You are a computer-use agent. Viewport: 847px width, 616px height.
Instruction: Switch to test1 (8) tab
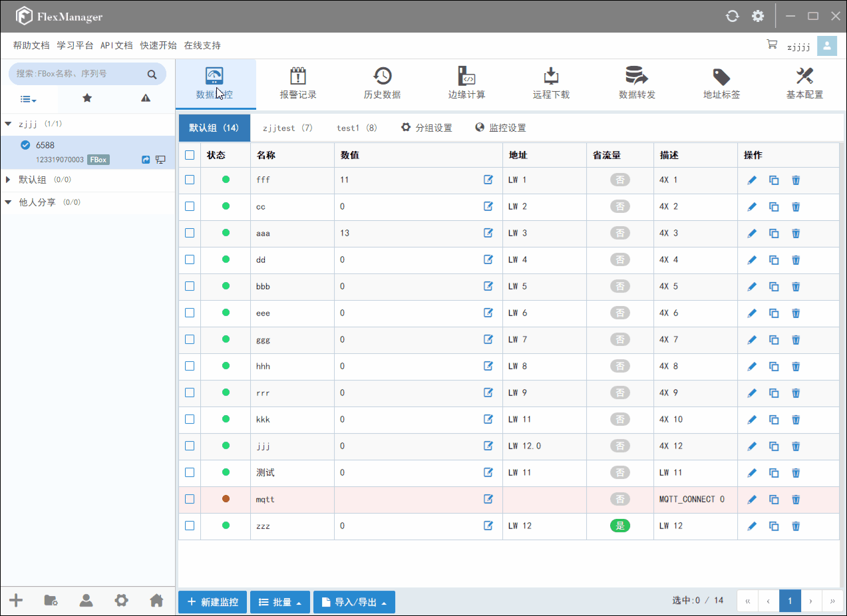(x=357, y=128)
